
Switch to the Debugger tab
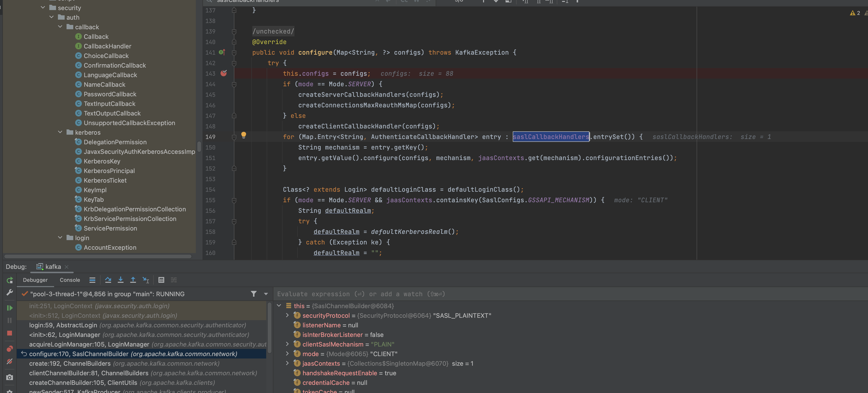35,280
